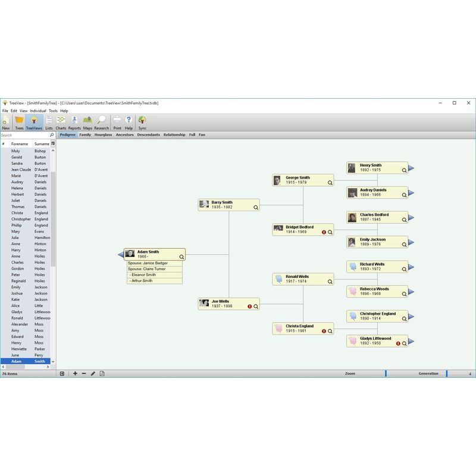Viewport: 476px width, 476px height.
Task: Expand ancestors of Gladys Littlewood
Action: coord(411,342)
